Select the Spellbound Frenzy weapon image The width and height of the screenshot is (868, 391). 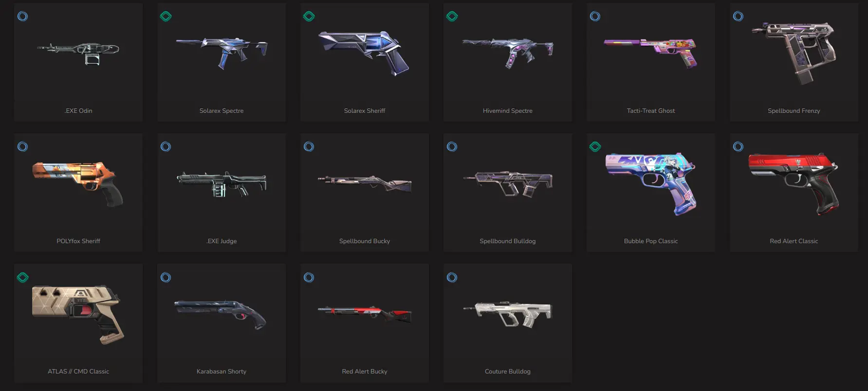pos(794,53)
